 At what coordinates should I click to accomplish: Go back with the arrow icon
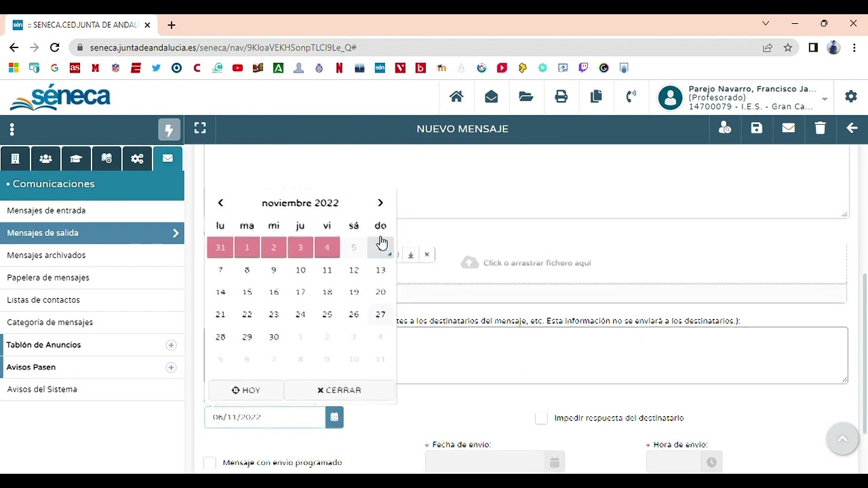click(x=852, y=128)
